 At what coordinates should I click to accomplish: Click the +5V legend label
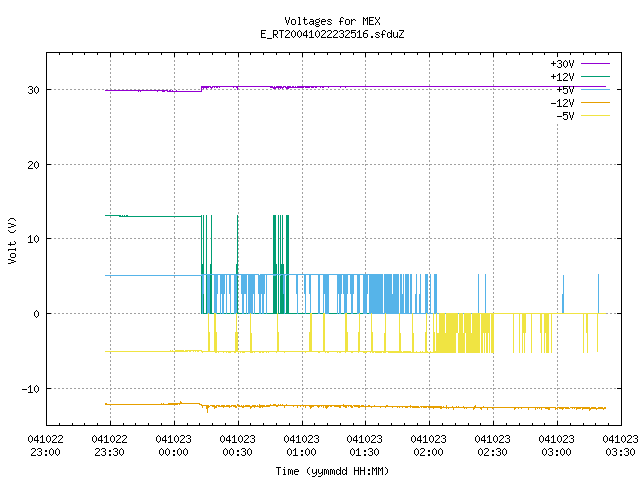click(x=565, y=90)
